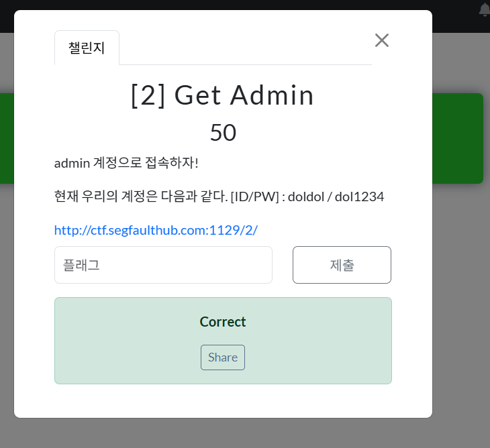This screenshot has width=490, height=448.
Task: Click the green challenge card right of modal
Action: click(458, 138)
